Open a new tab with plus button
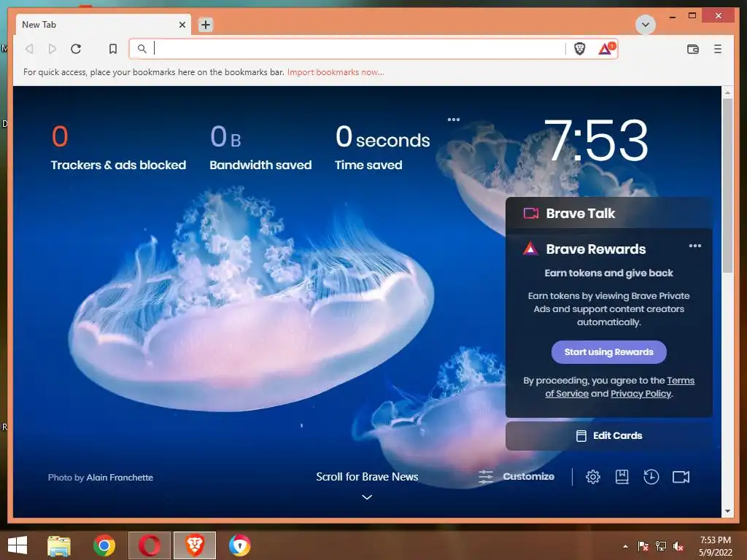The image size is (747, 560). tap(205, 25)
